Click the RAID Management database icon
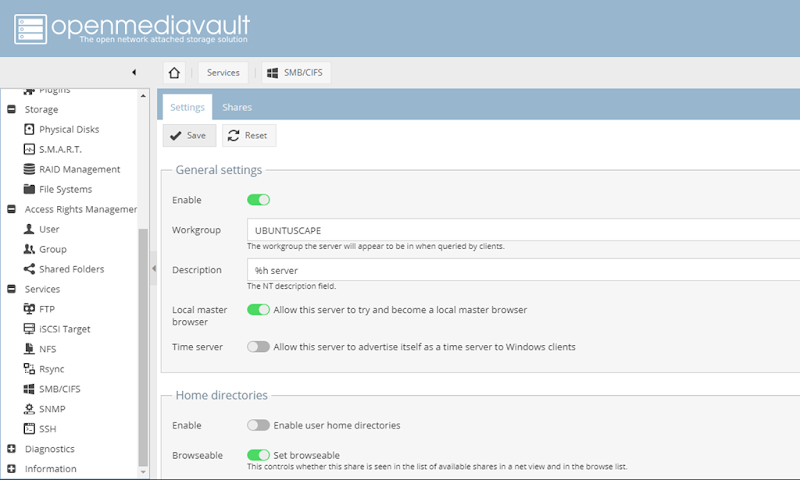 pyautogui.click(x=29, y=169)
